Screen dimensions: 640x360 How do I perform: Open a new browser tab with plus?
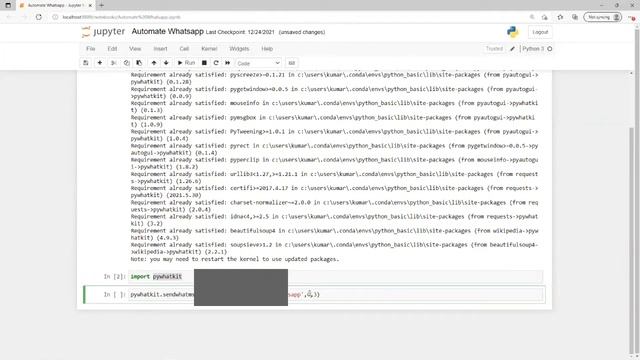pos(101,5)
